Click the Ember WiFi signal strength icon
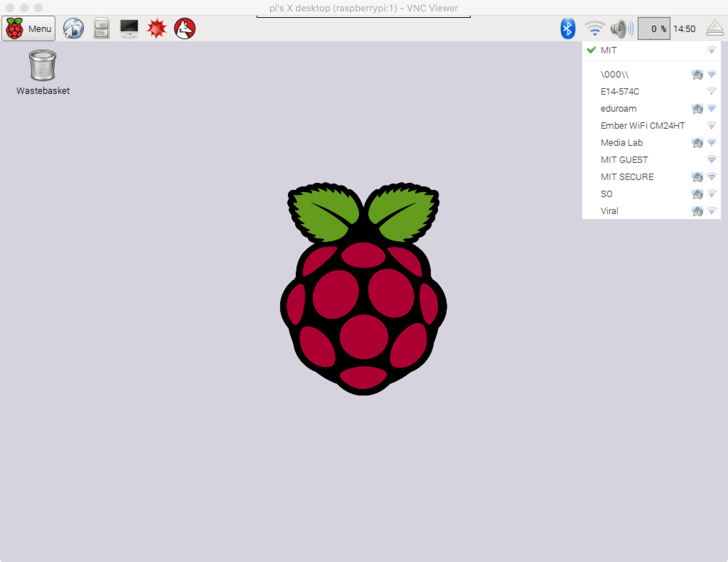 712,126
